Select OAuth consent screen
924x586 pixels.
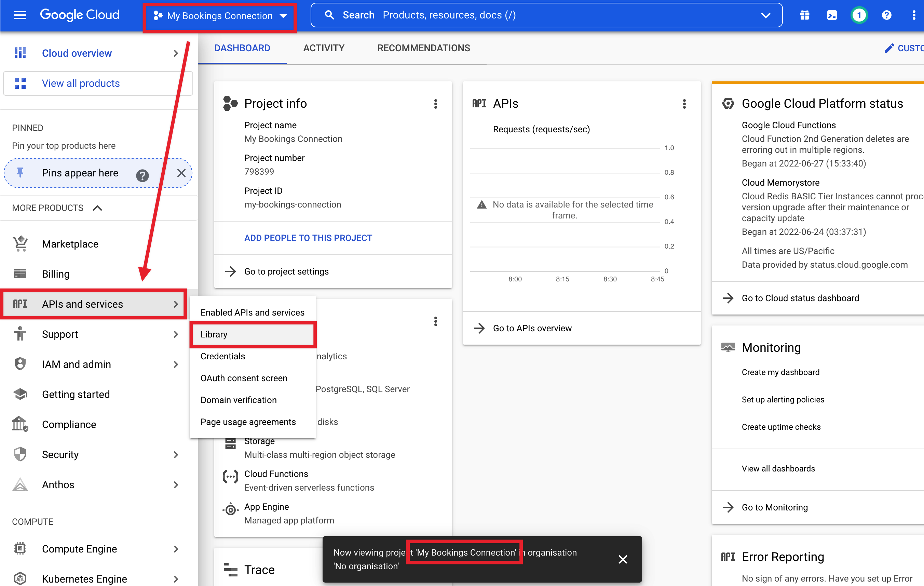[253, 378]
